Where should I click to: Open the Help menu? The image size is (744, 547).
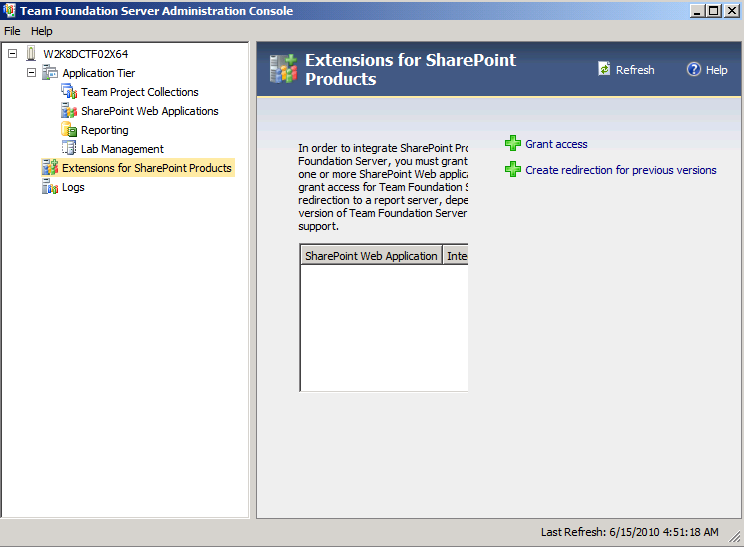point(42,31)
